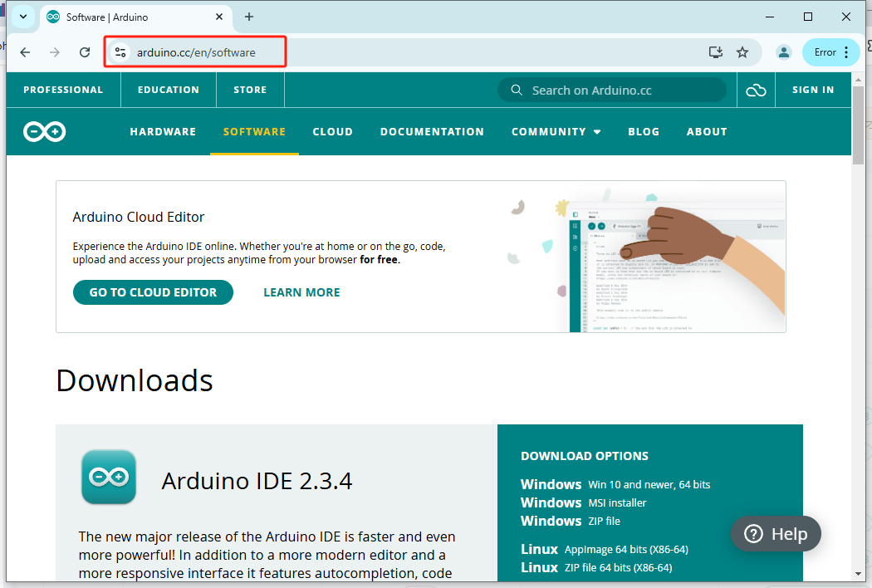Open the Education top link

click(x=169, y=91)
